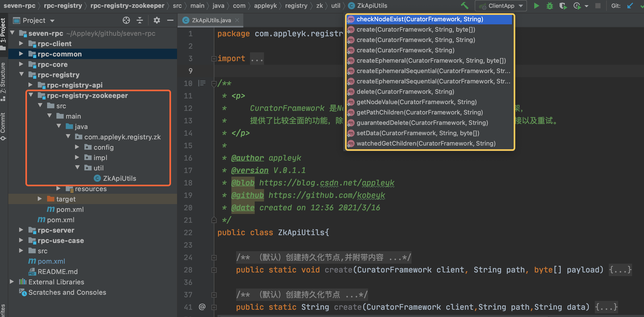Click the gray stop button
This screenshot has width=644, height=317.
pos(598,6)
